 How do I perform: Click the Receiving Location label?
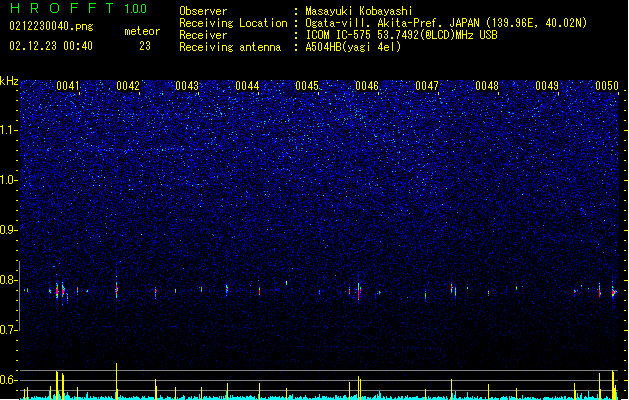[x=233, y=23]
